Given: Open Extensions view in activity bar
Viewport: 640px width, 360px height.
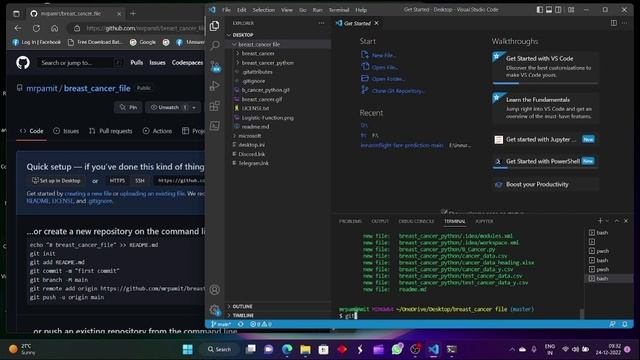Looking at the screenshot, I should pyautogui.click(x=214, y=106).
